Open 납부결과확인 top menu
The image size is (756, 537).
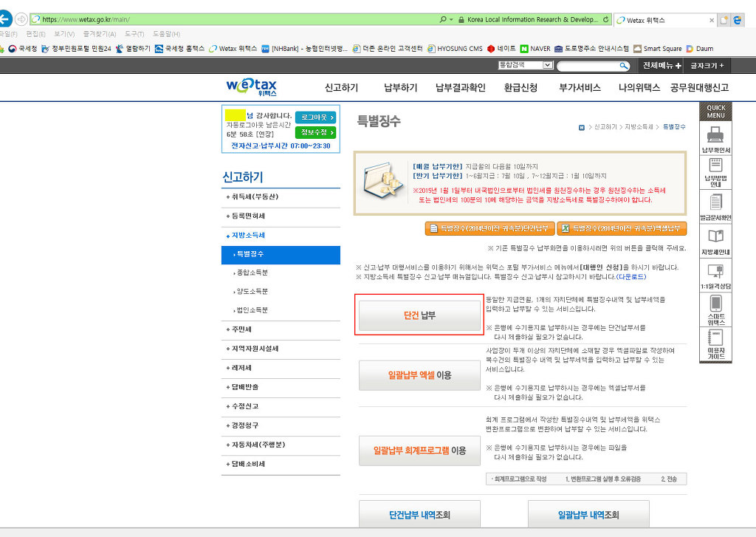(460, 88)
